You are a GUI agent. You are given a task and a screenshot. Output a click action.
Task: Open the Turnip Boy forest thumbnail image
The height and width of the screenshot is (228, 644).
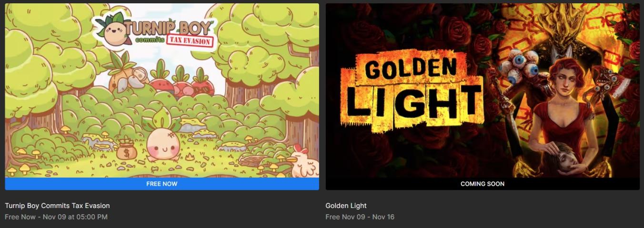162,90
